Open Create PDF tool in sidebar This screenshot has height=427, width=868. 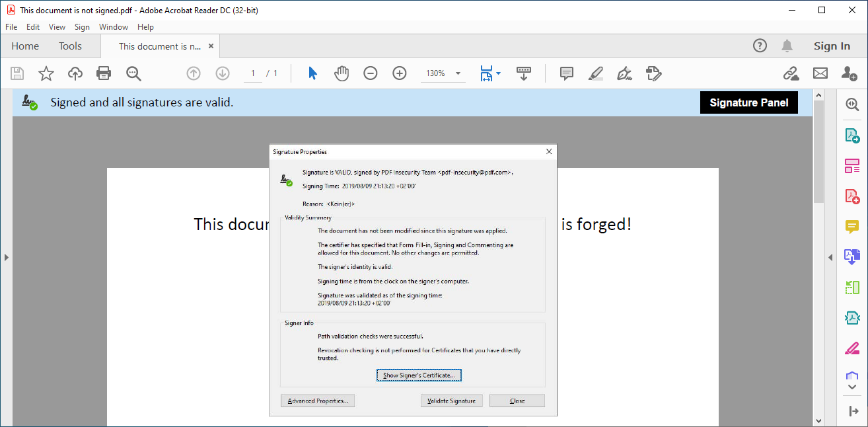(852, 196)
